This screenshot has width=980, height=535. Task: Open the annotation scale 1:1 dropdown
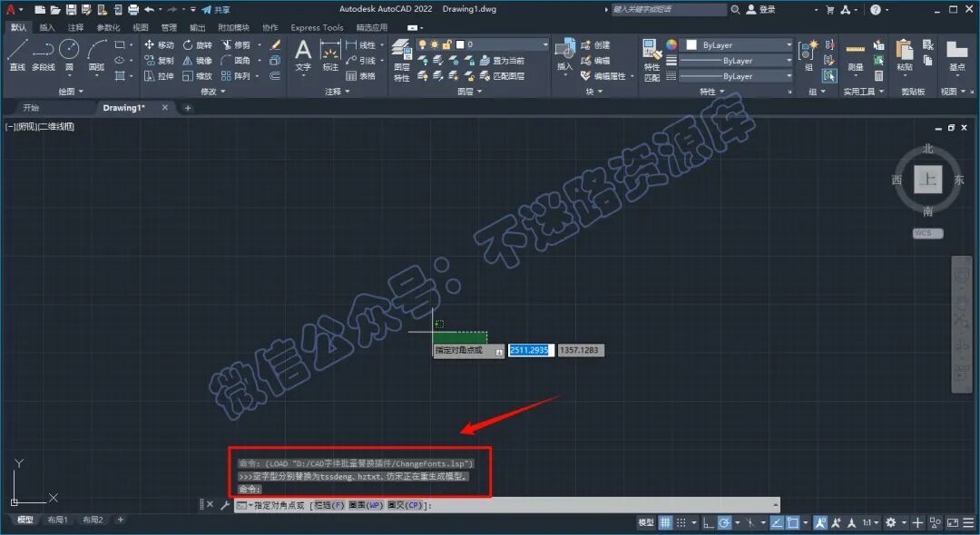(x=870, y=522)
